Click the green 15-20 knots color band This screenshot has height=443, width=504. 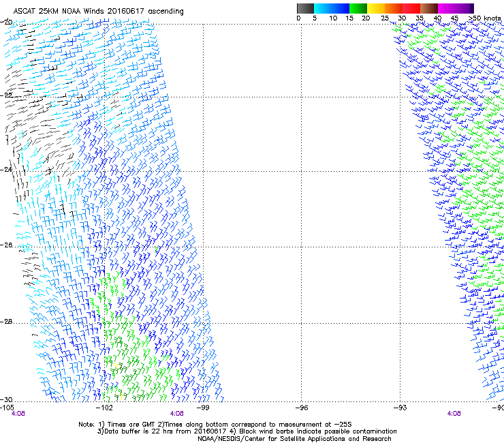tap(358, 8)
